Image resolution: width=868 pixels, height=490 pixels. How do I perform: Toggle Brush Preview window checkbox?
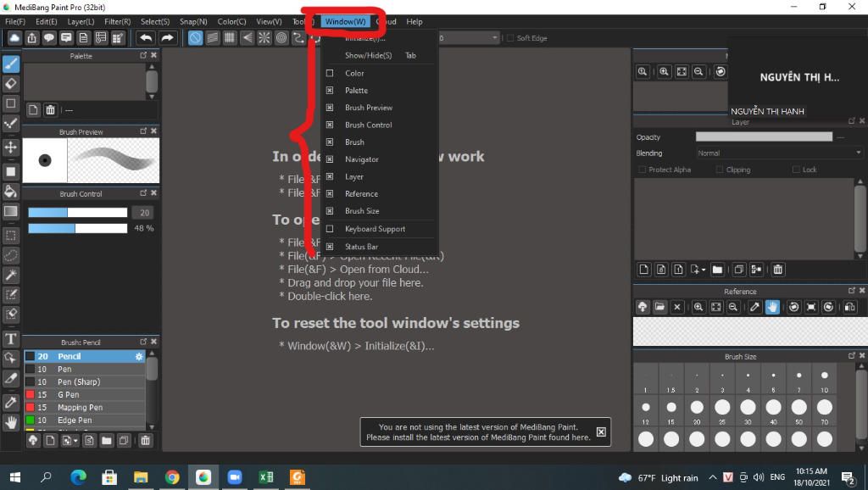(330, 108)
